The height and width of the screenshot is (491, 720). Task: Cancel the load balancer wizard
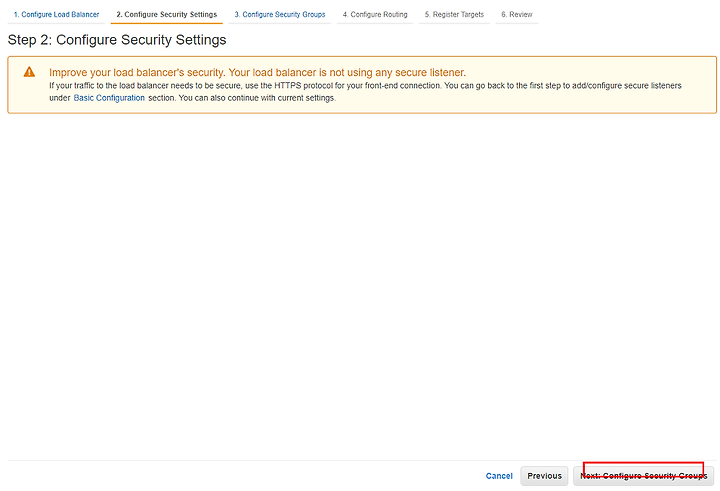tap(499, 476)
